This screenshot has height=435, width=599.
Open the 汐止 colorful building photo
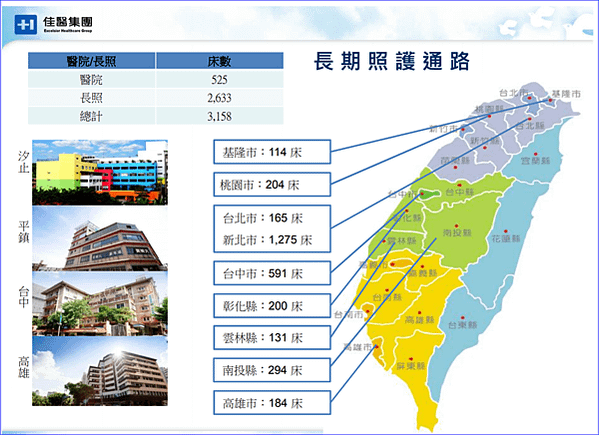[100, 173]
